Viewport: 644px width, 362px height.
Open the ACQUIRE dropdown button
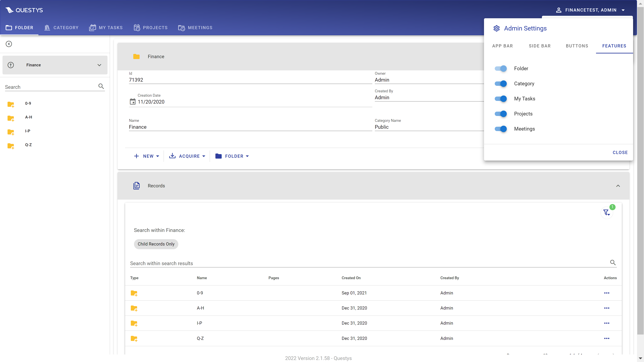coord(187,156)
